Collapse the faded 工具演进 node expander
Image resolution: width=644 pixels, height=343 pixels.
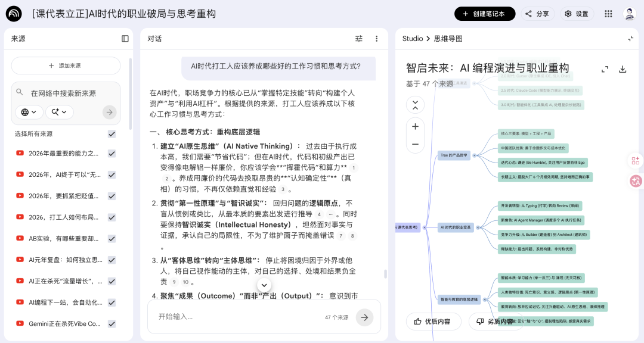(x=474, y=83)
